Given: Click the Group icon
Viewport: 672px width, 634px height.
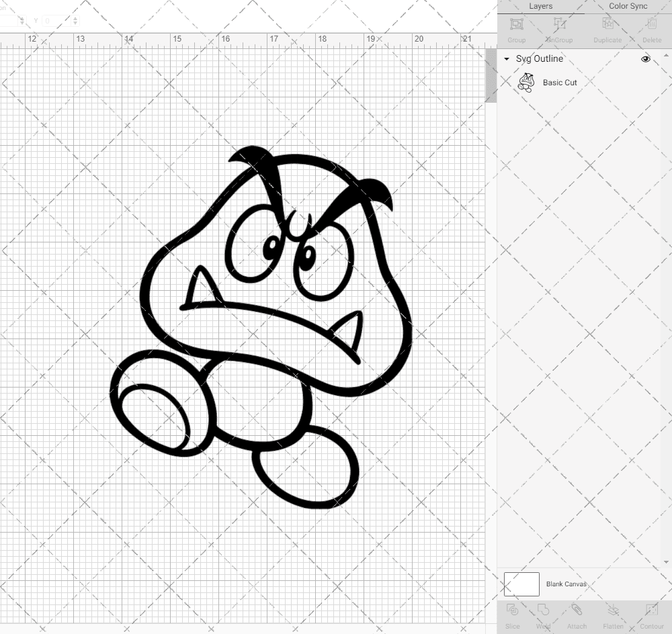Looking at the screenshot, I should 516,28.
